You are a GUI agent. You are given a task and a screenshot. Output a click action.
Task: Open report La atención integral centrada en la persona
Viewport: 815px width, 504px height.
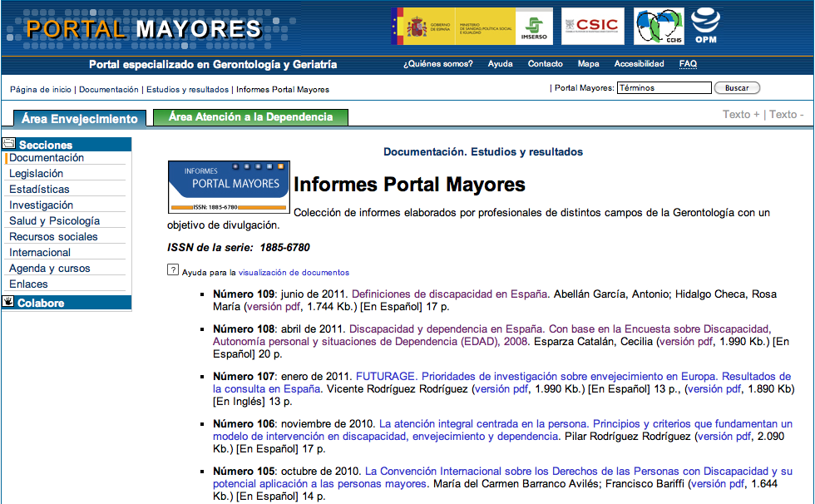pyautogui.click(x=502, y=430)
